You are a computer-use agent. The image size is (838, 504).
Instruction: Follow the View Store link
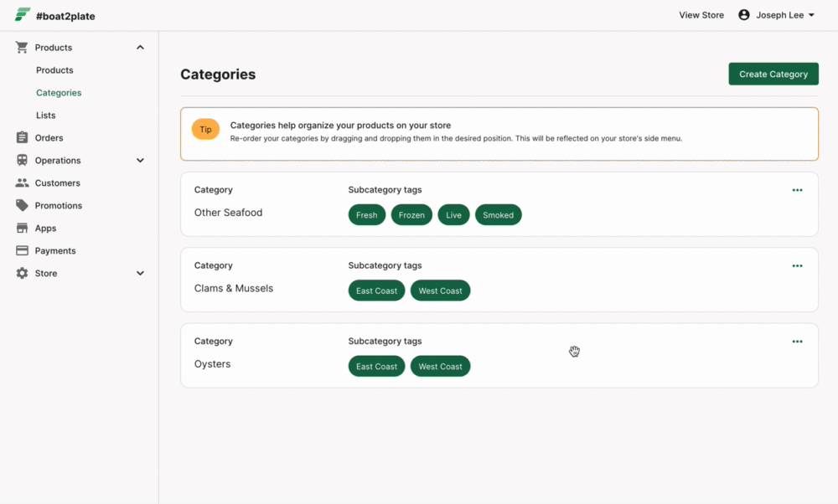click(x=701, y=15)
